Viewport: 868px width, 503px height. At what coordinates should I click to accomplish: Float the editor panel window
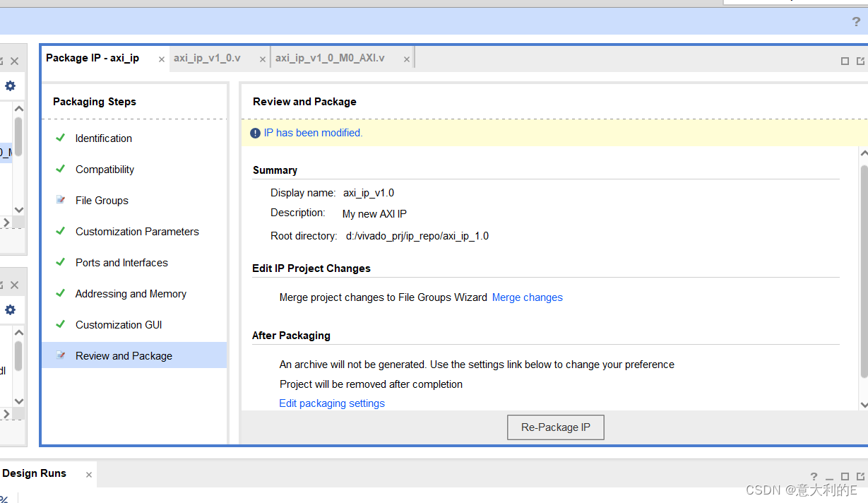click(x=860, y=61)
